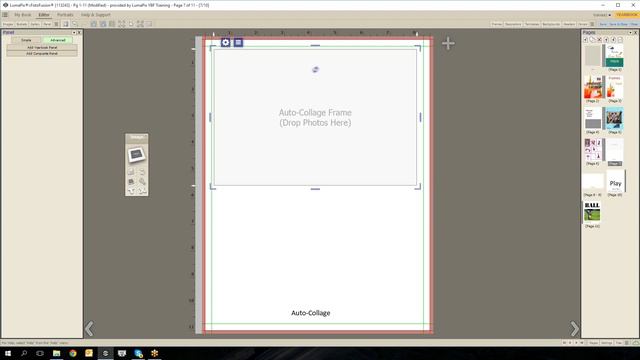The height and width of the screenshot is (360, 640).
Task: Open the My Book menu
Action: click(23, 15)
